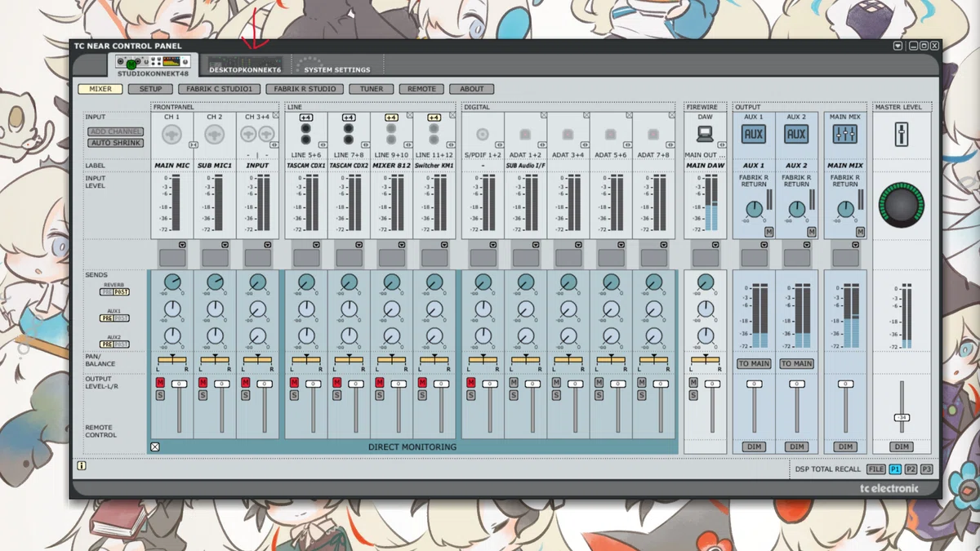Image resolution: width=980 pixels, height=551 pixels.
Task: Click the DIM button under AUX 2
Action: coord(797,447)
